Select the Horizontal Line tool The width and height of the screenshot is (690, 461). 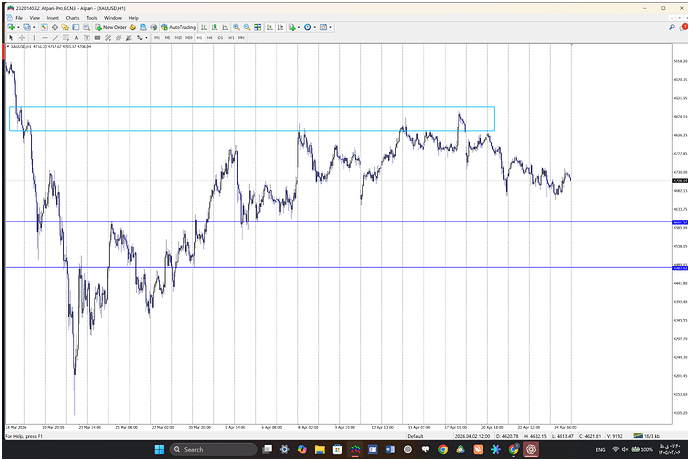click(44, 38)
